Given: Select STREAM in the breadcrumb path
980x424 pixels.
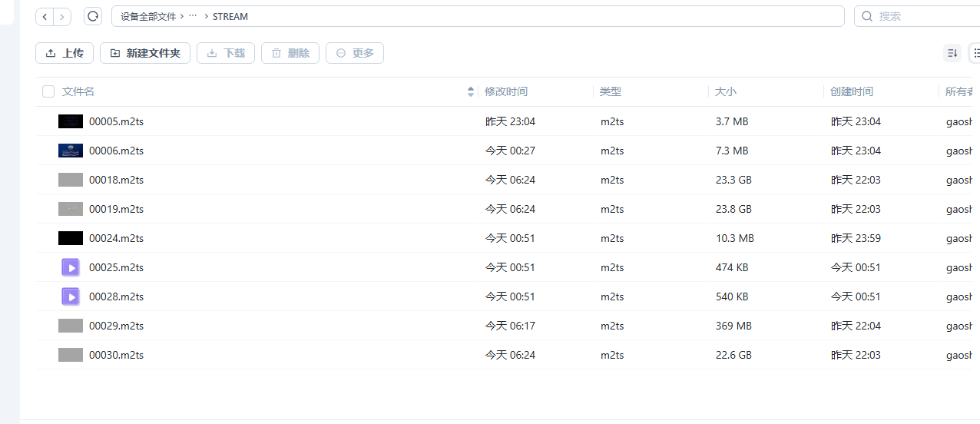Looking at the screenshot, I should (230, 16).
